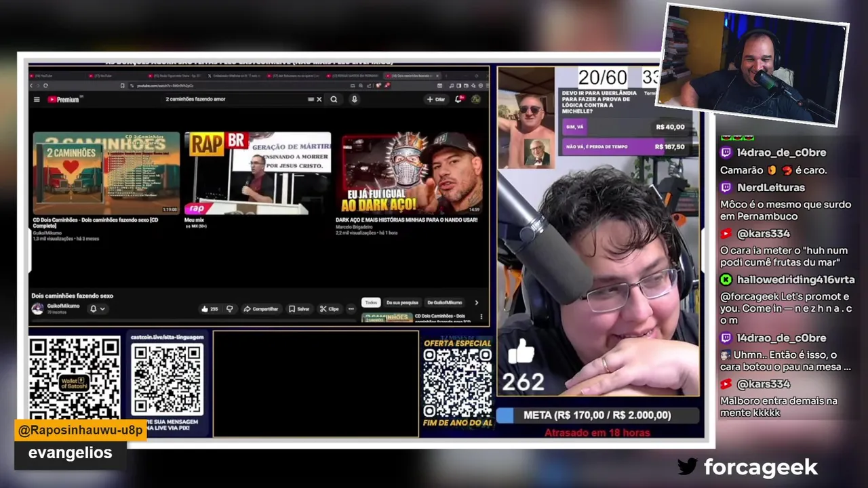Click the Marcelo Brigadeiro channel name
The height and width of the screenshot is (488, 868).
[x=354, y=227]
